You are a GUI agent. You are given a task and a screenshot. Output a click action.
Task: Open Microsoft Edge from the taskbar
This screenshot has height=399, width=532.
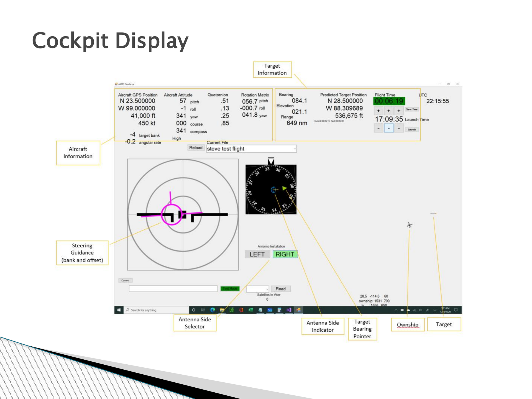tap(213, 310)
